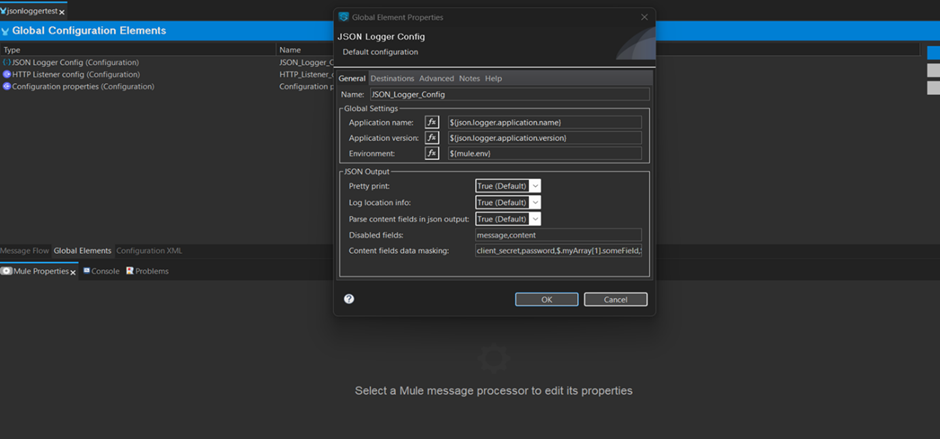Open the Advanced tab

[436, 78]
